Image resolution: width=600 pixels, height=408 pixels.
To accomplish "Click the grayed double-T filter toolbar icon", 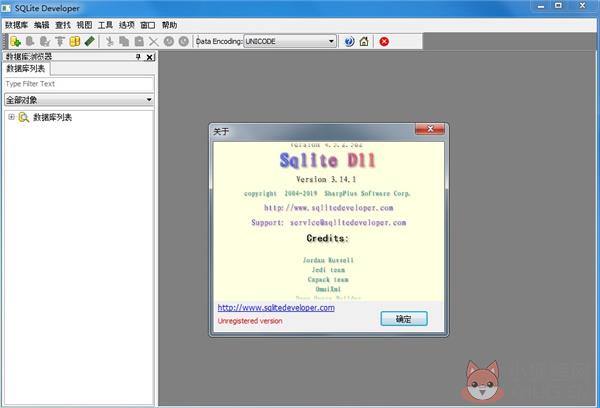I will tap(60, 41).
